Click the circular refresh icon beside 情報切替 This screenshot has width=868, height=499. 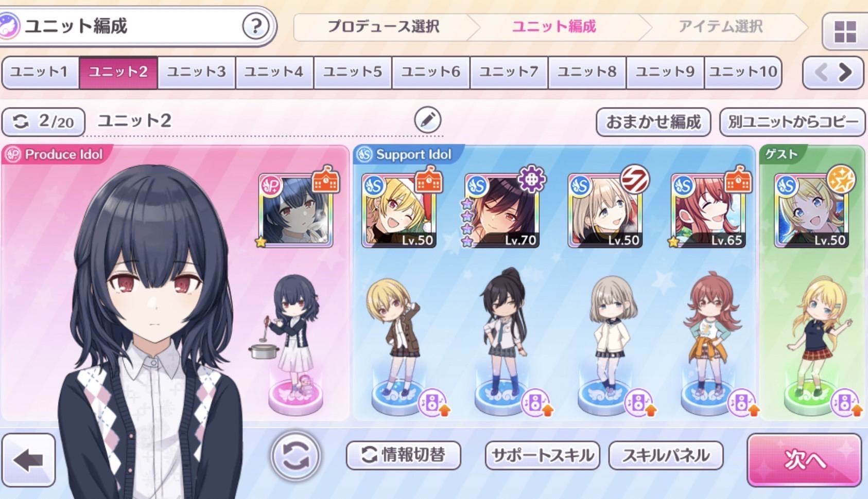pos(296,456)
